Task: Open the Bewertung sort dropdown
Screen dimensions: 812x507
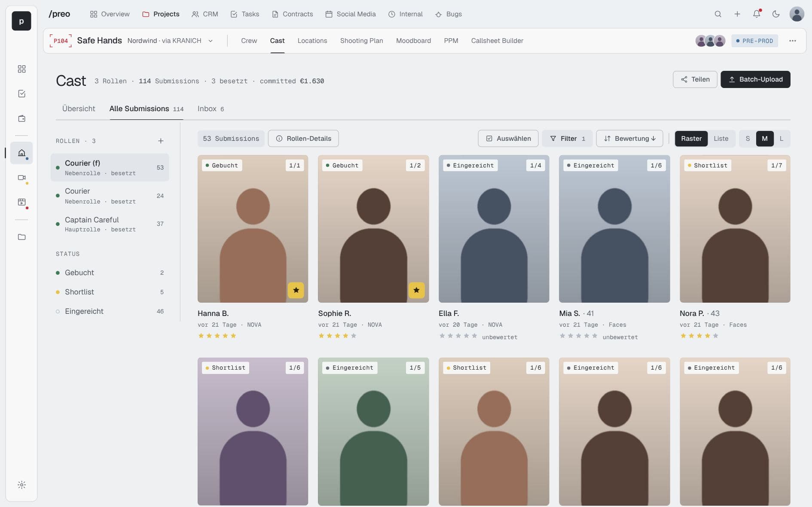Action: point(629,139)
